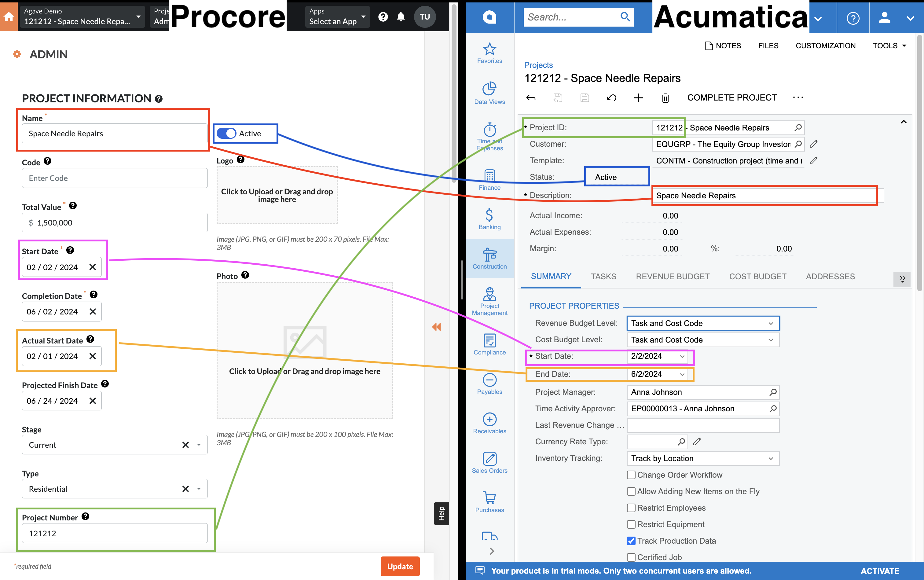Check Change Order Workflow
The height and width of the screenshot is (580, 924).
pyautogui.click(x=631, y=475)
